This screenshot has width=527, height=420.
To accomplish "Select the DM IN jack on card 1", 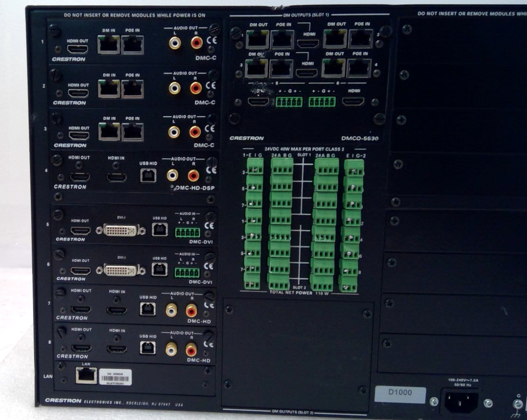I will coord(109,45).
